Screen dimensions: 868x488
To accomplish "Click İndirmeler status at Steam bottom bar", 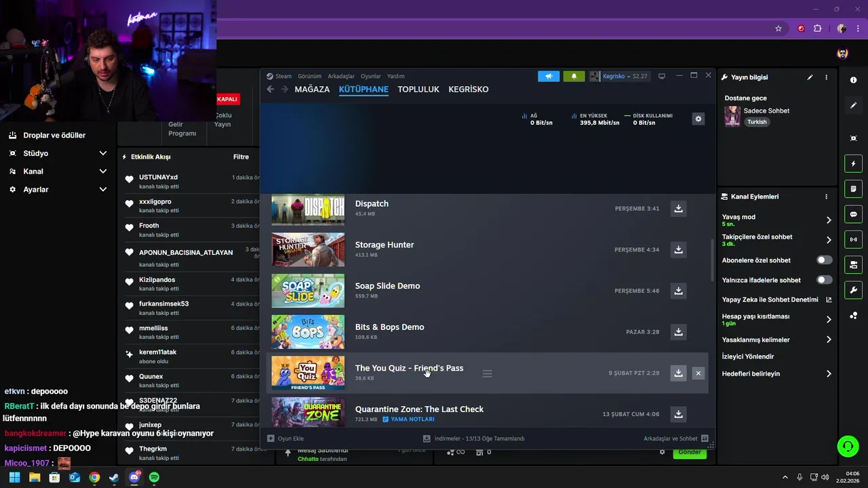I will (x=474, y=439).
